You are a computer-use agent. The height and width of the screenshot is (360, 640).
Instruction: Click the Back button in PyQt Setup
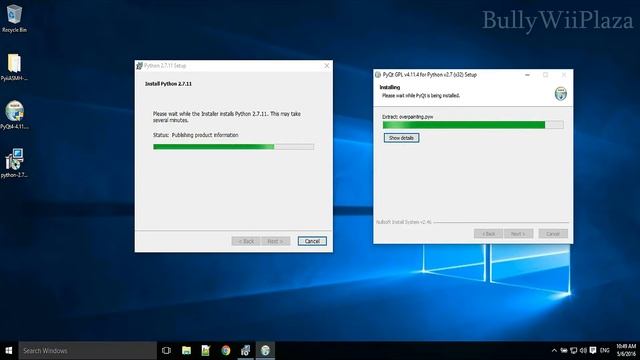pos(488,234)
